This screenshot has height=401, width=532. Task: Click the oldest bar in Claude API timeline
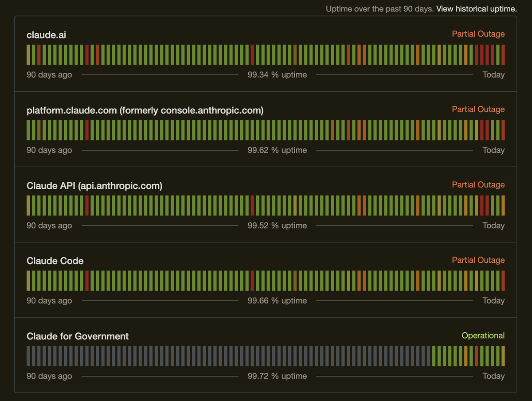coord(28,206)
